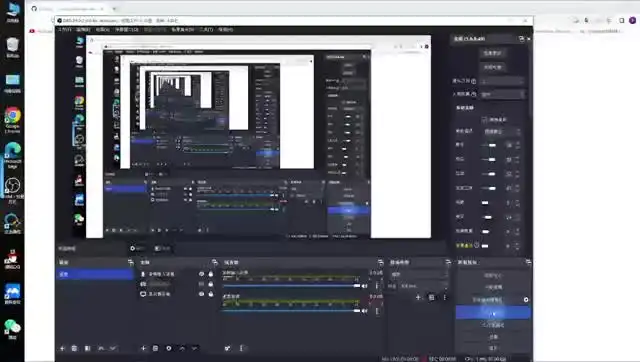Open the 文件 (File) menu in OBS
The width and height of the screenshot is (640, 362).
point(64,30)
